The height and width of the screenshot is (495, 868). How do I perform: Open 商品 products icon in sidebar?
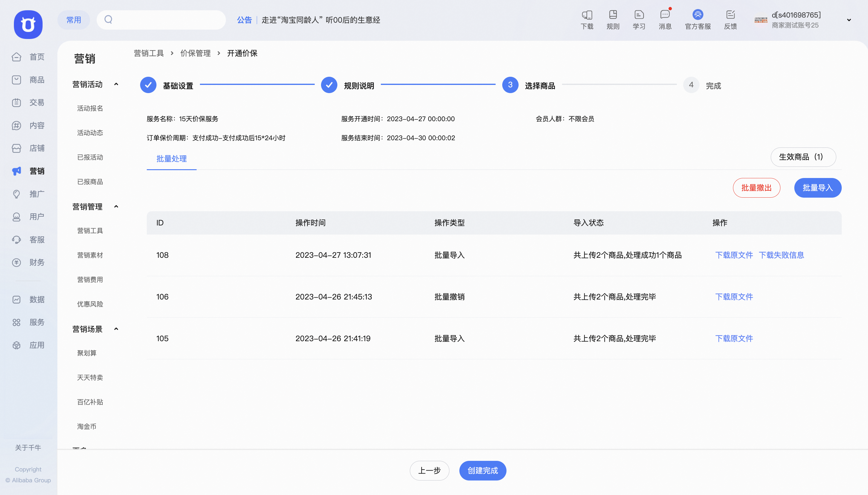click(16, 80)
